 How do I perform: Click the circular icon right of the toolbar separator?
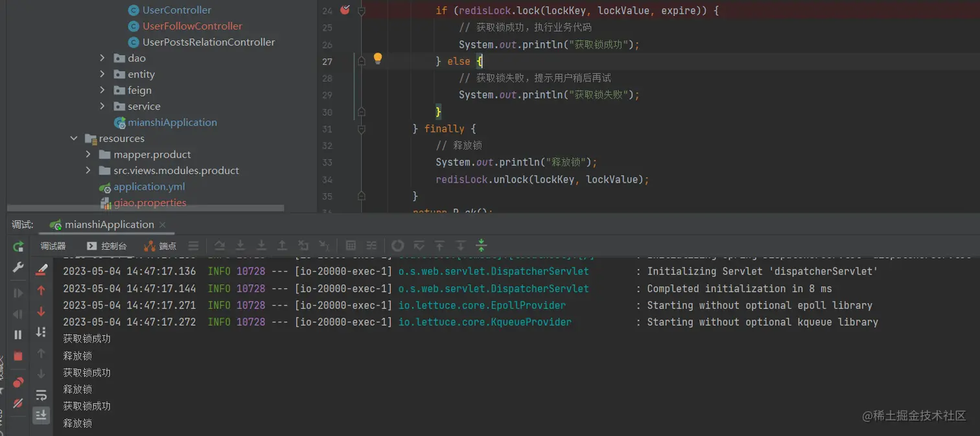(x=398, y=246)
